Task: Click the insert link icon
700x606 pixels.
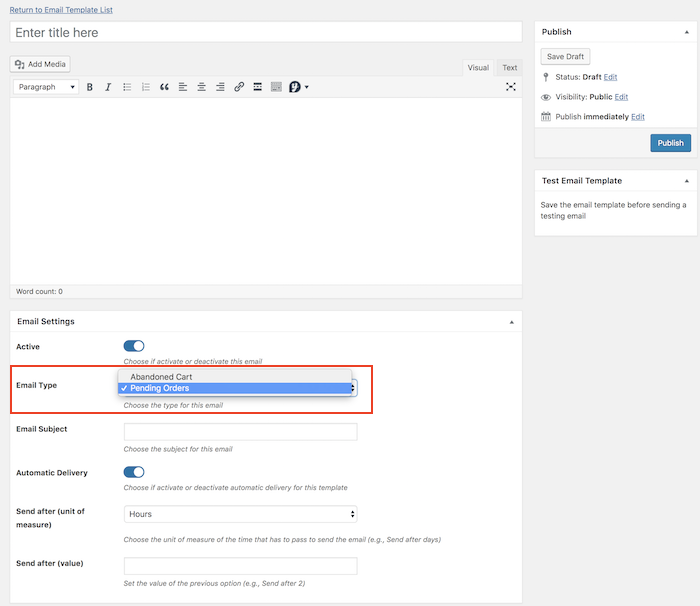Action: pos(239,87)
